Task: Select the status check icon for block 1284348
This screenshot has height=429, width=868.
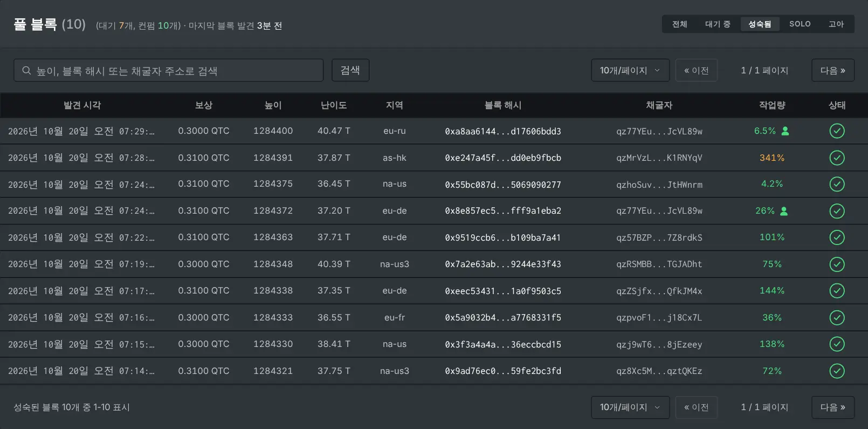Action: [837, 264]
